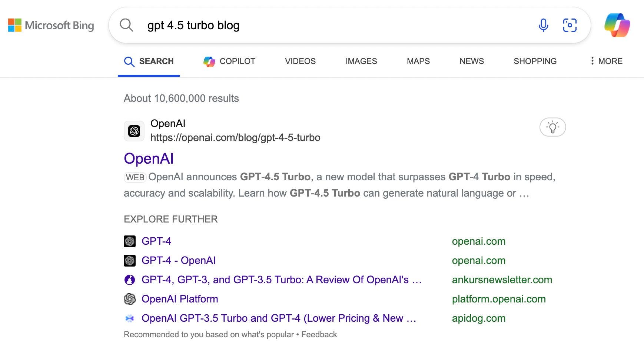This screenshot has width=644, height=348.
Task: Click ankursnewsletter.com domain text
Action: coord(502,280)
